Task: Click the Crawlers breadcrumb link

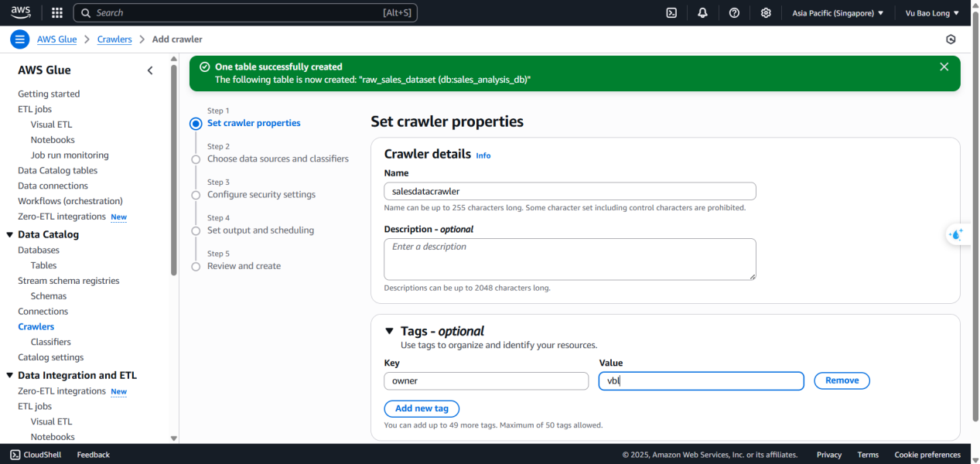Action: pyautogui.click(x=114, y=39)
